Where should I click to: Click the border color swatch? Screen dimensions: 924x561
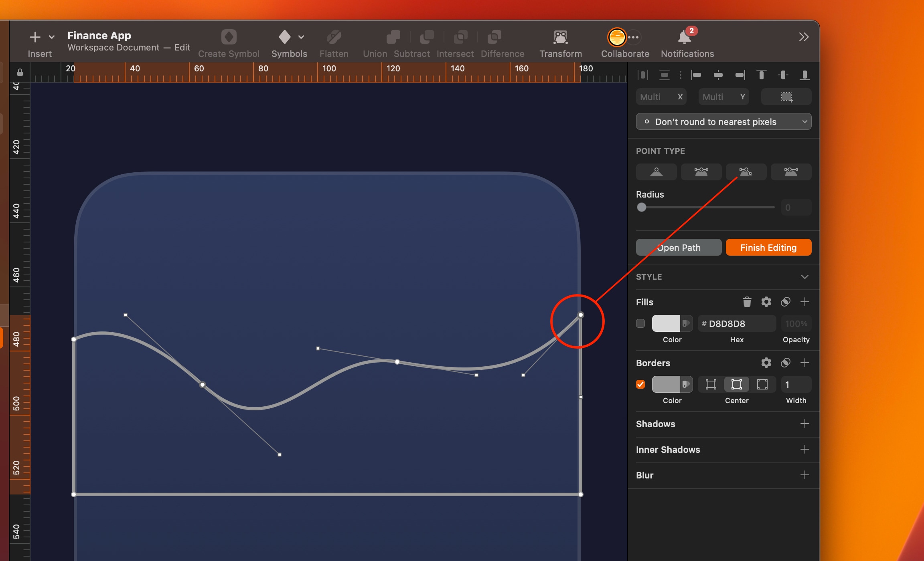pyautogui.click(x=666, y=384)
